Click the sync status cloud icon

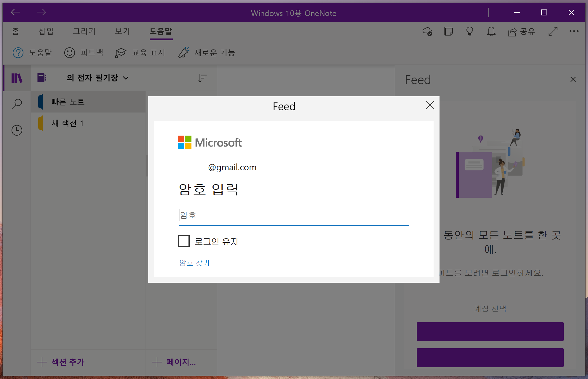click(x=427, y=31)
